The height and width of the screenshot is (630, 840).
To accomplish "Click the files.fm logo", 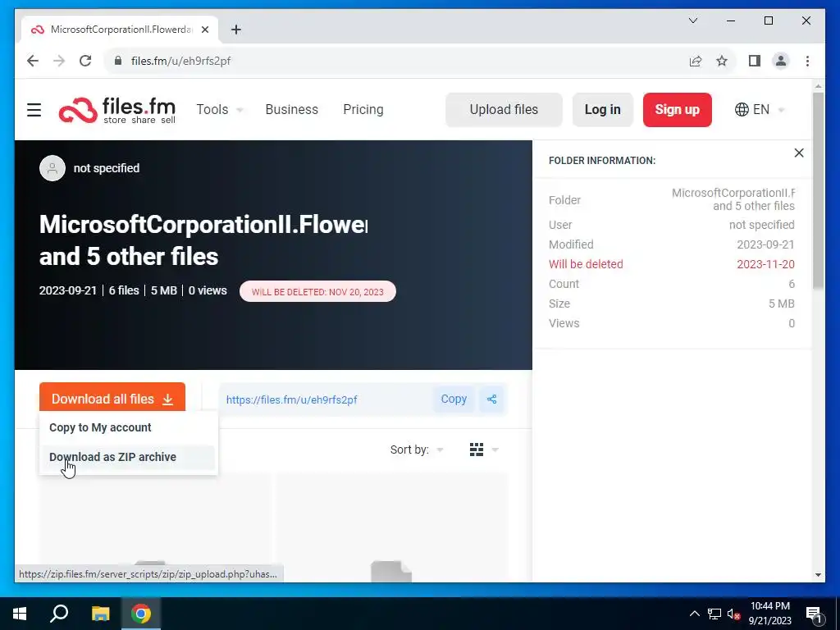I will point(116,110).
